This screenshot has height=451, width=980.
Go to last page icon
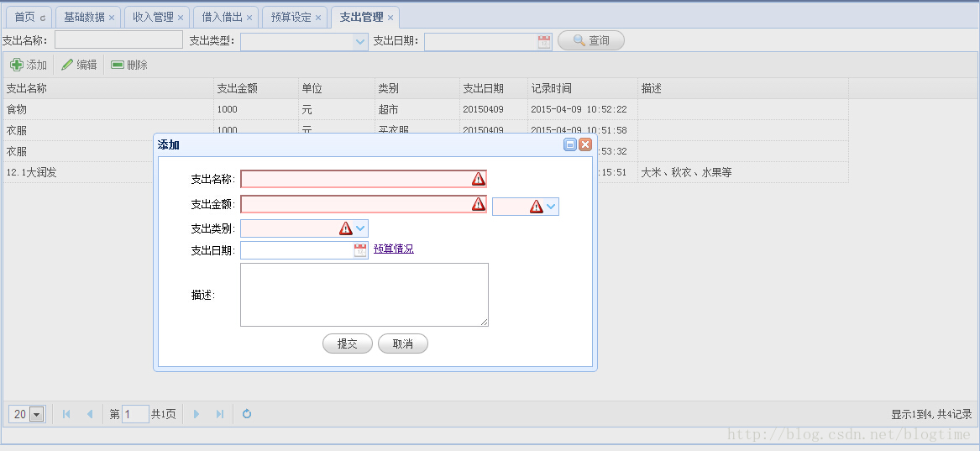click(219, 414)
